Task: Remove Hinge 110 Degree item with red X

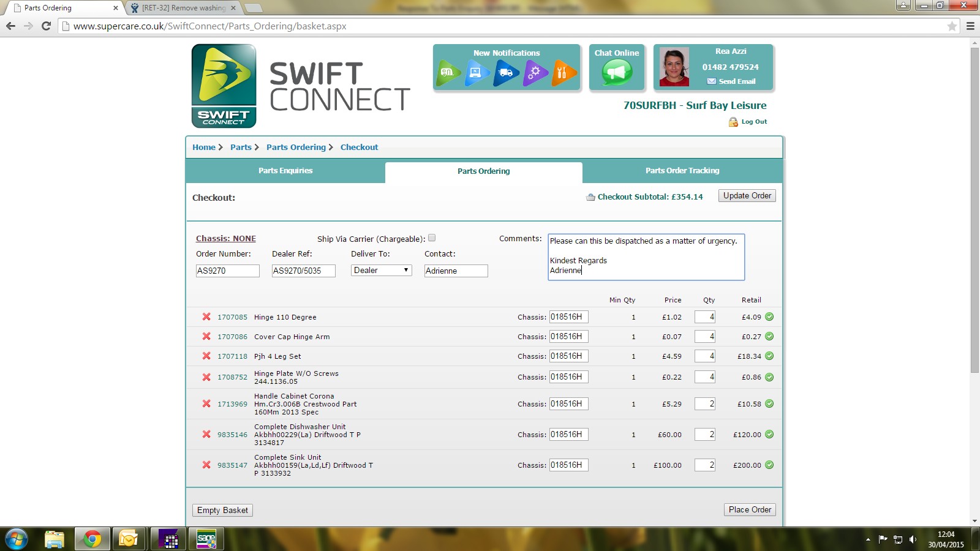Action: 206,317
